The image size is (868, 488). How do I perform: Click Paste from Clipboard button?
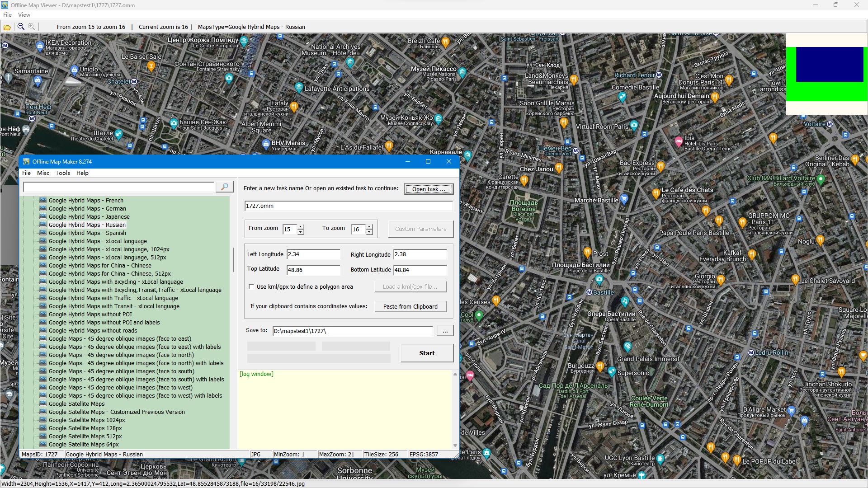click(x=410, y=307)
